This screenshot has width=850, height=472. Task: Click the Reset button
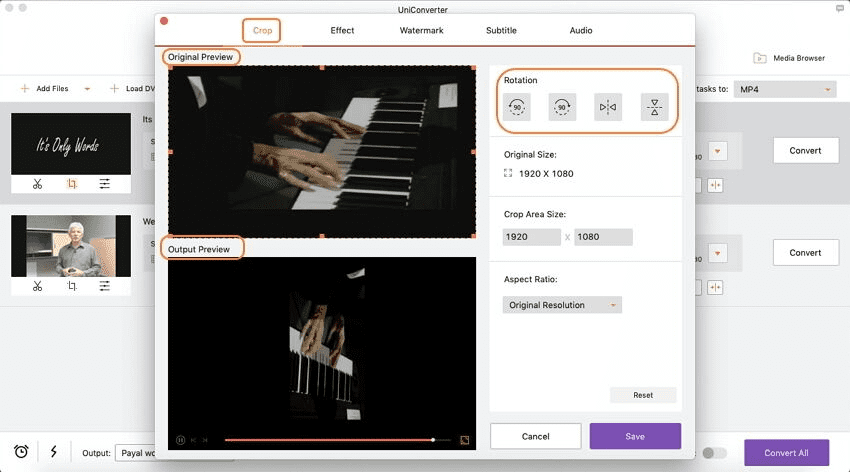click(643, 395)
